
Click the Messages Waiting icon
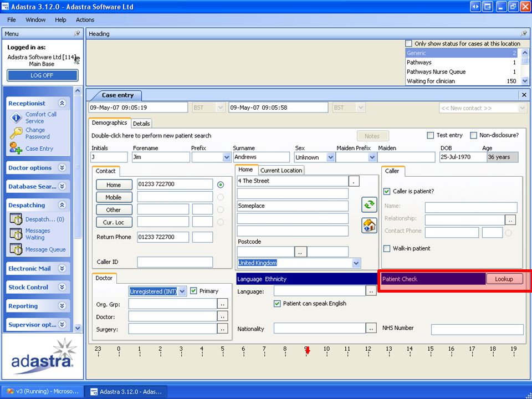16,234
